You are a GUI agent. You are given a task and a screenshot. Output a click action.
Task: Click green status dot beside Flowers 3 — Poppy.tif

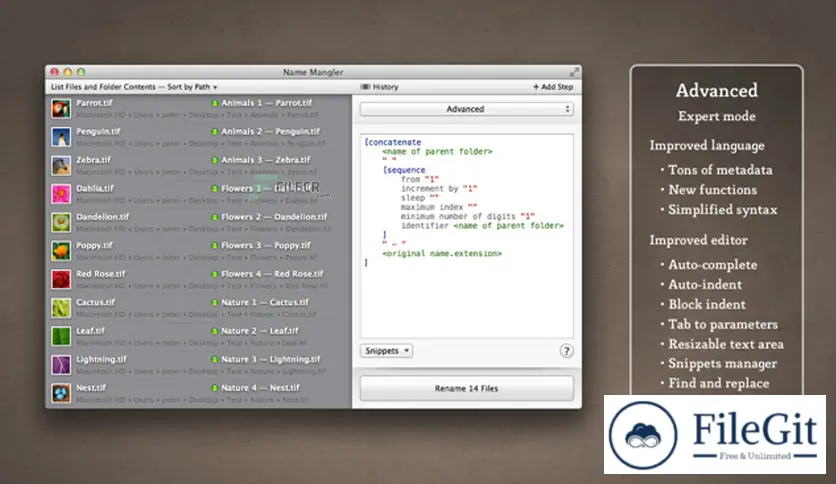tap(214, 246)
